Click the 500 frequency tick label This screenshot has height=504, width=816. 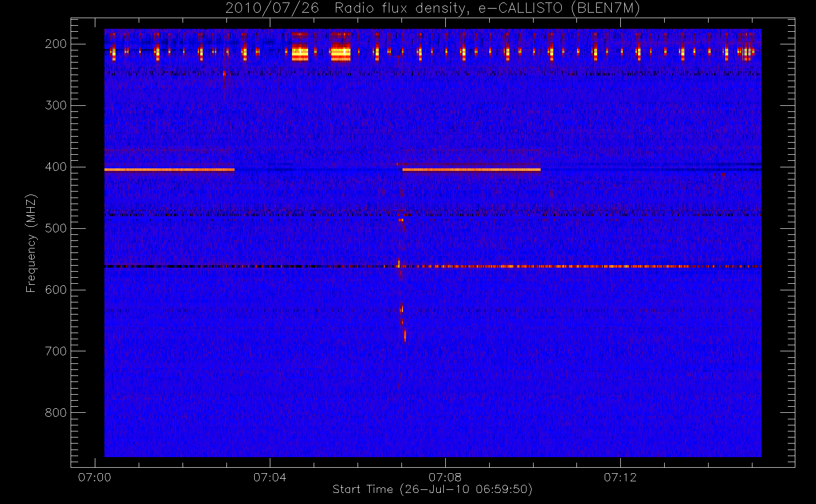[x=56, y=228]
